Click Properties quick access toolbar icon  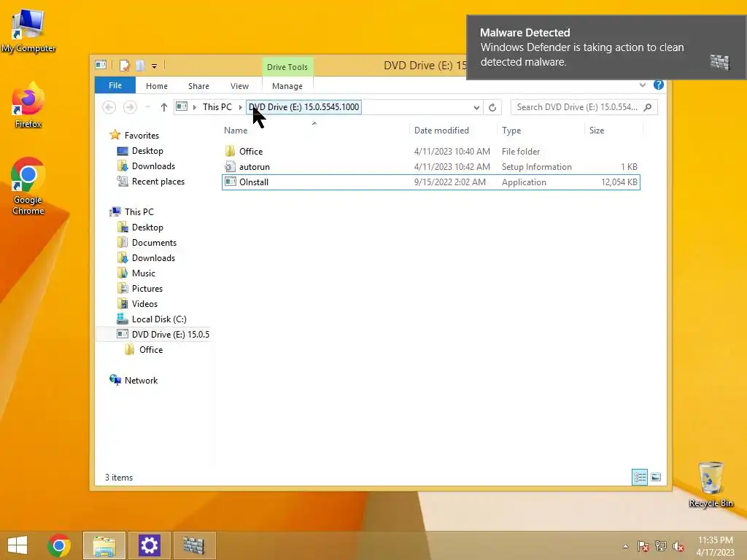(124, 65)
